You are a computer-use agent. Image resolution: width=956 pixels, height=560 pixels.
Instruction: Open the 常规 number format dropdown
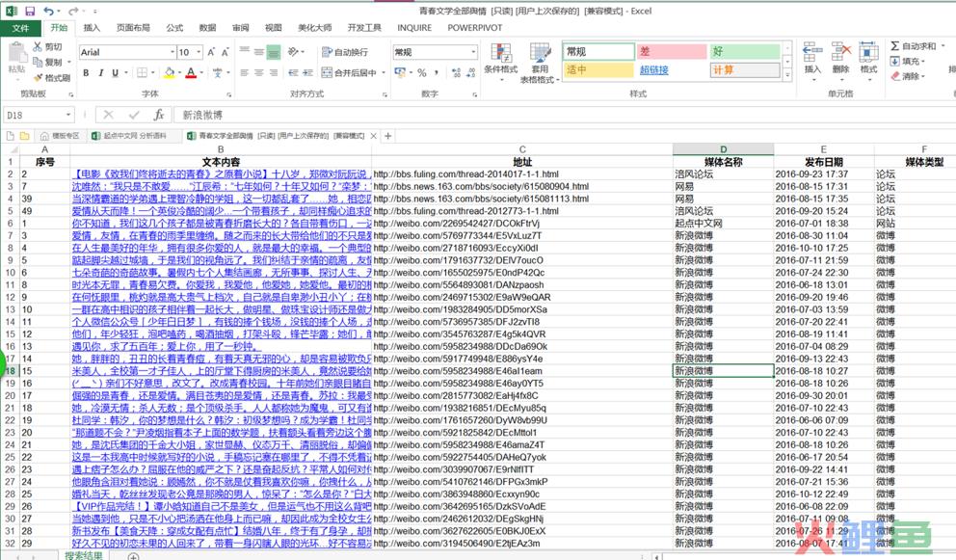(x=473, y=52)
